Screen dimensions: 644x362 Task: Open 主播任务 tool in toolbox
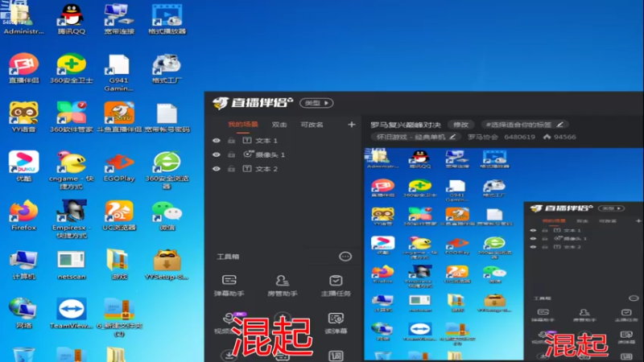[x=336, y=286]
